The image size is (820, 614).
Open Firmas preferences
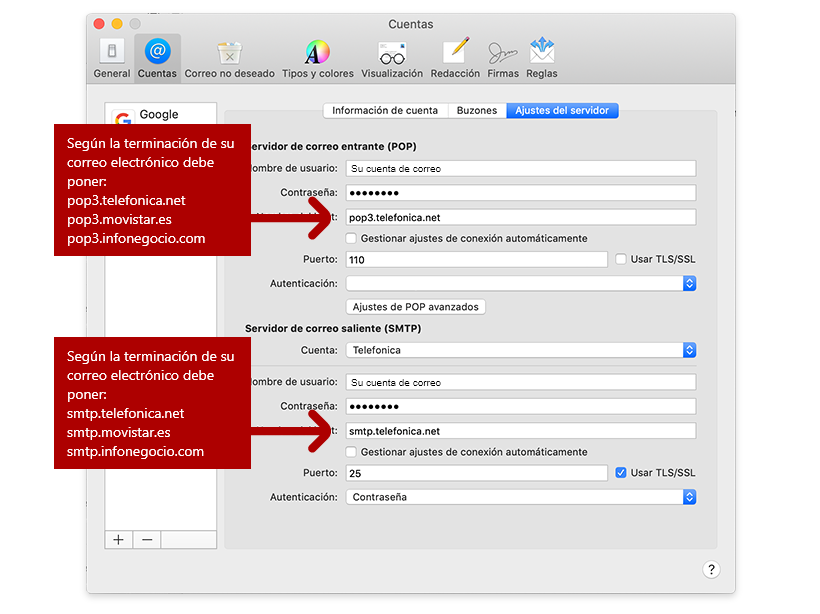pyautogui.click(x=503, y=58)
